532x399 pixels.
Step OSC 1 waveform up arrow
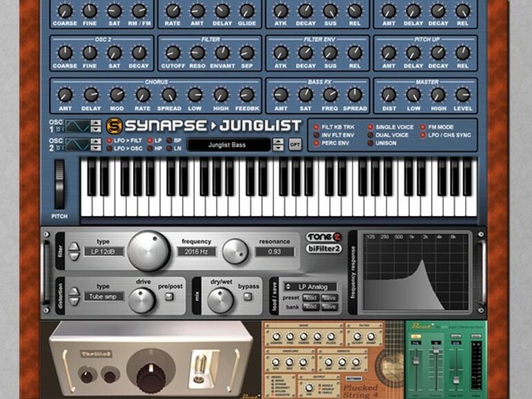(x=96, y=123)
